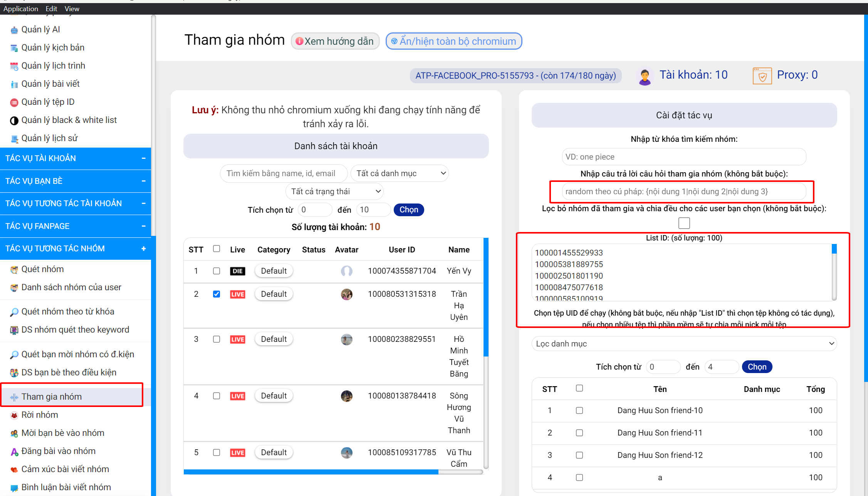Click the Quản lý AI icon in sidebar
Viewport: 868px width, 496px height.
tap(13, 29)
